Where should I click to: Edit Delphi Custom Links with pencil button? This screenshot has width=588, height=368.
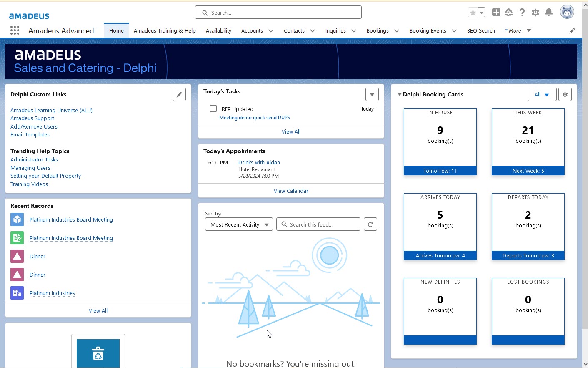[179, 95]
